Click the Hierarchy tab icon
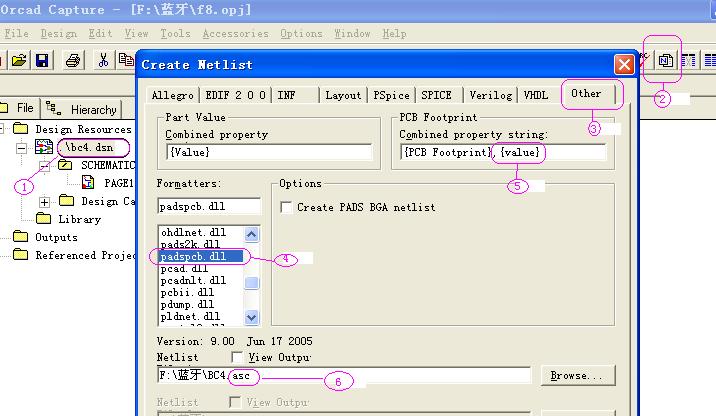The image size is (716, 416). coord(53,109)
